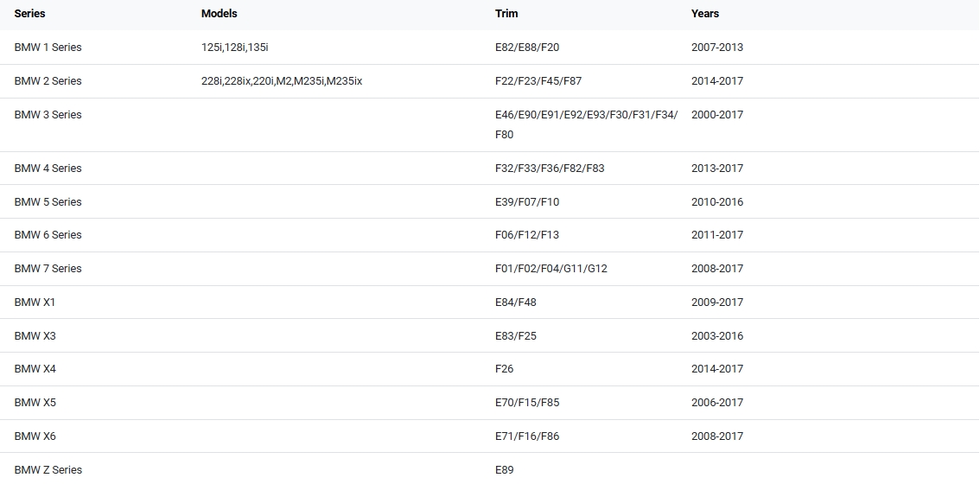Select the BMW 1 Series cell
980x484 pixels.
click(48, 48)
